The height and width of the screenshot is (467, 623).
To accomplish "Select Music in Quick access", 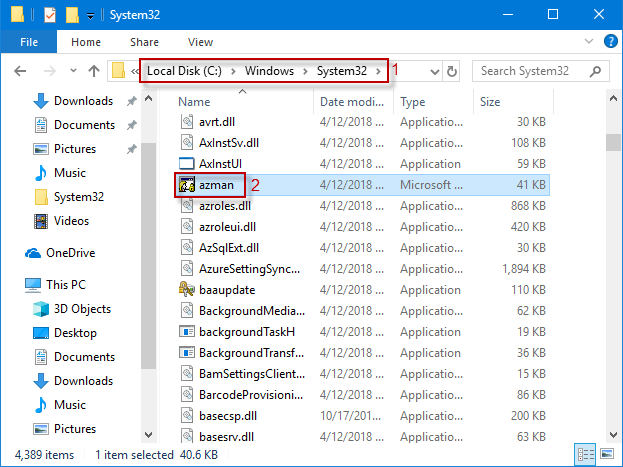I will click(x=70, y=173).
